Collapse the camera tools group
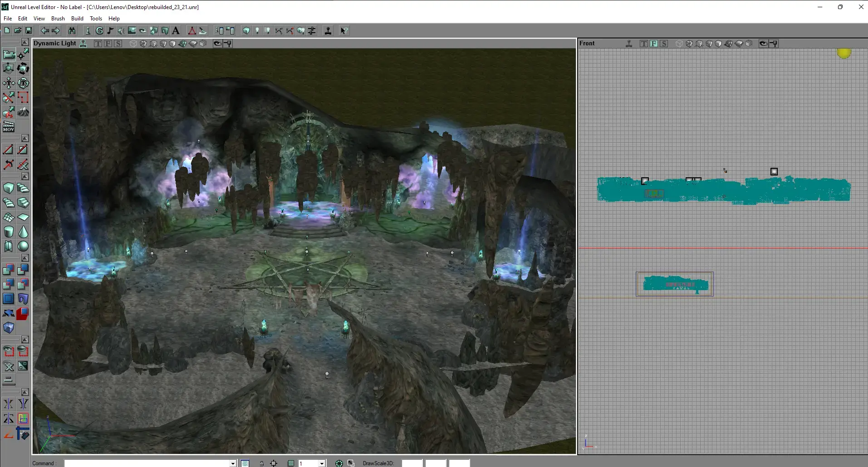 click(x=25, y=42)
